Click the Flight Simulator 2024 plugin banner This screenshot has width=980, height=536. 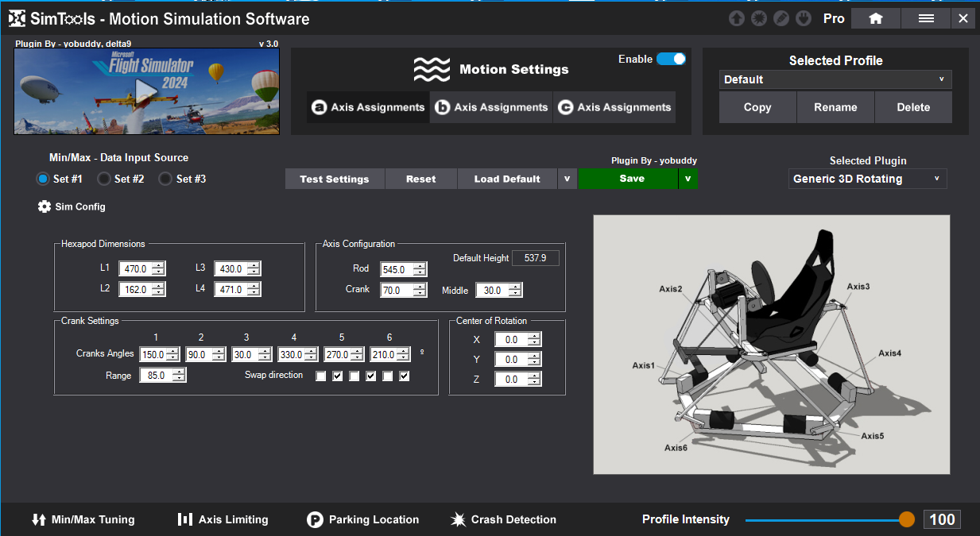pyautogui.click(x=146, y=92)
